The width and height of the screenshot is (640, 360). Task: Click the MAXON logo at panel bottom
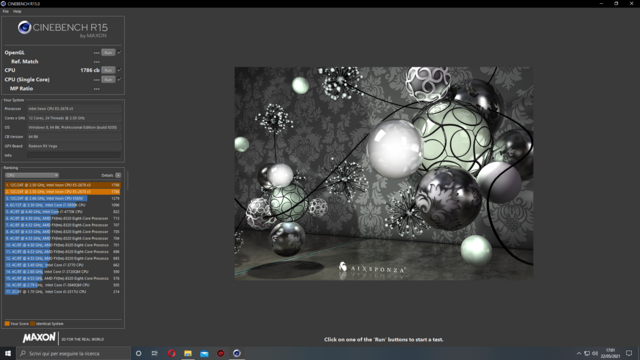[x=39, y=338]
